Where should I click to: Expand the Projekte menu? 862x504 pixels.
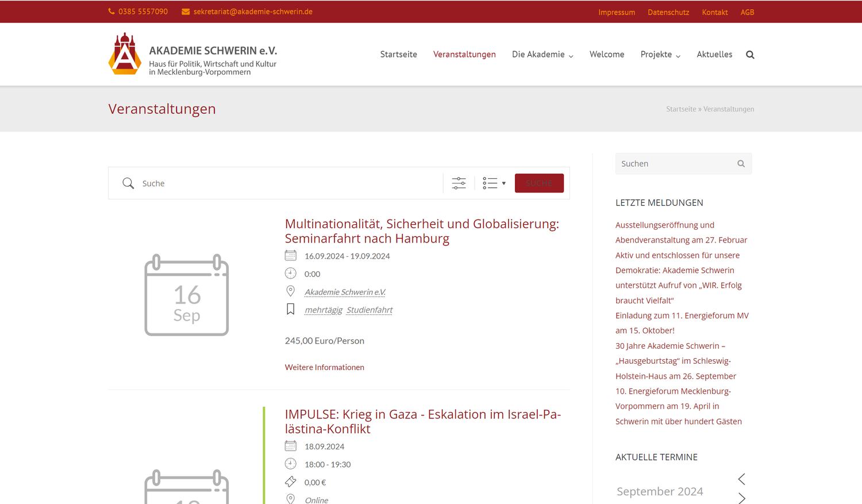click(x=660, y=55)
